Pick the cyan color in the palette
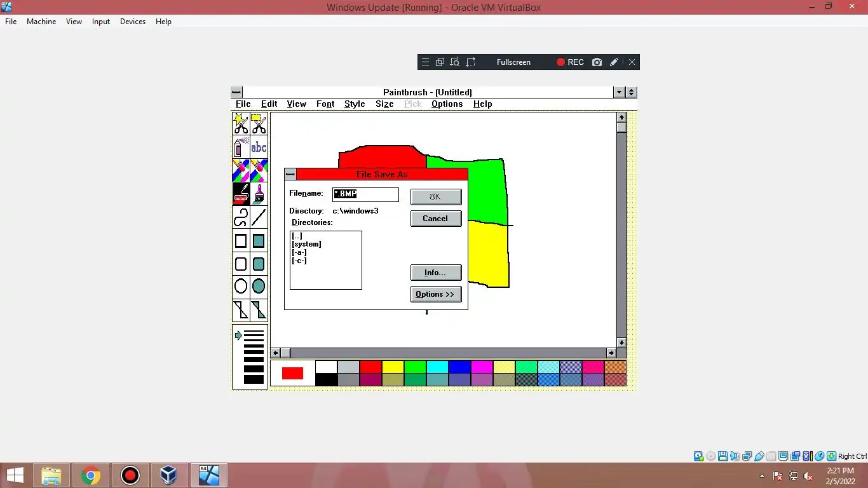Screen dimensions: 868x488 coord(437,367)
